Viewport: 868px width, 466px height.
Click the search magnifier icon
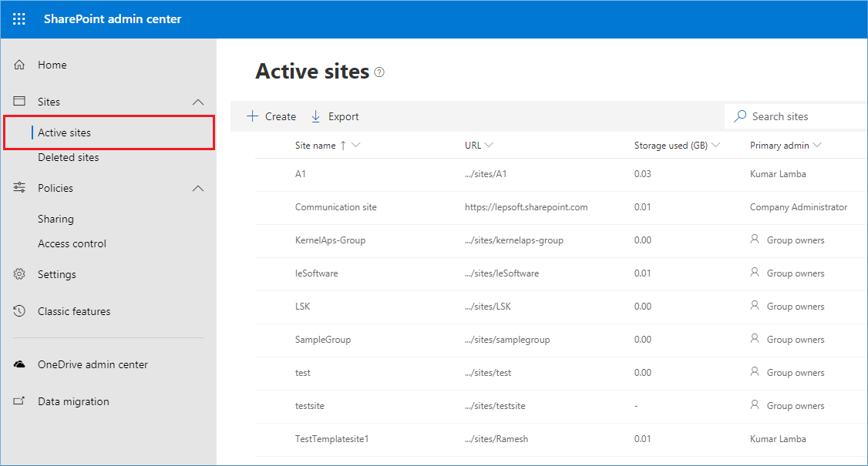click(x=740, y=116)
